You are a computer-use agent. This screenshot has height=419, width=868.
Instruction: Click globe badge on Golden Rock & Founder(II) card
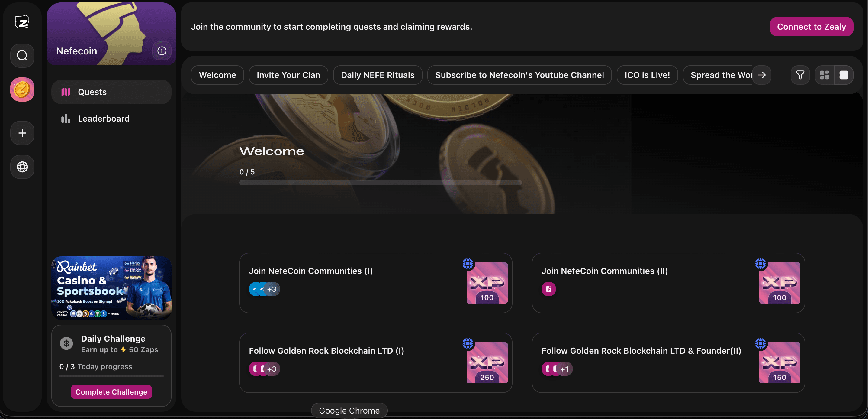tap(760, 343)
